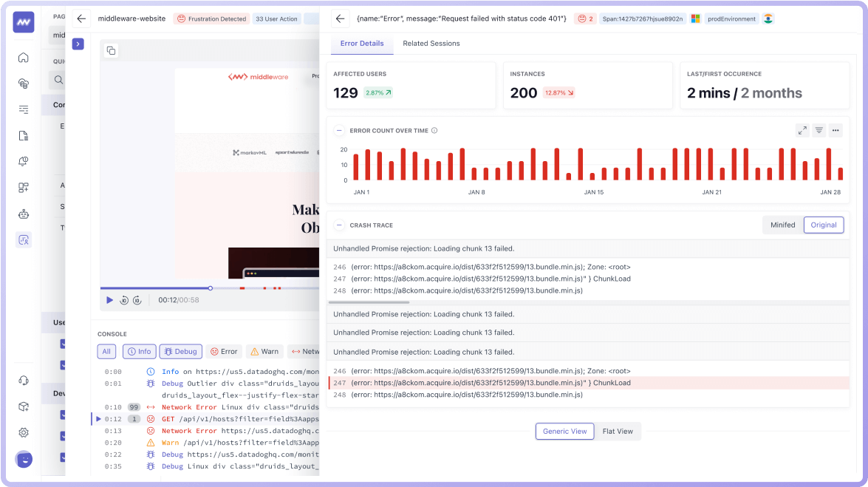The height and width of the screenshot is (487, 868).
Task: Collapse the Error Count Over Time section
Action: pyautogui.click(x=339, y=130)
